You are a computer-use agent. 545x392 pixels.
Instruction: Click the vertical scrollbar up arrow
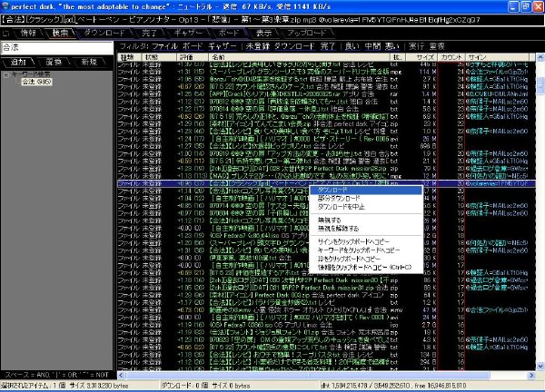(540, 57)
